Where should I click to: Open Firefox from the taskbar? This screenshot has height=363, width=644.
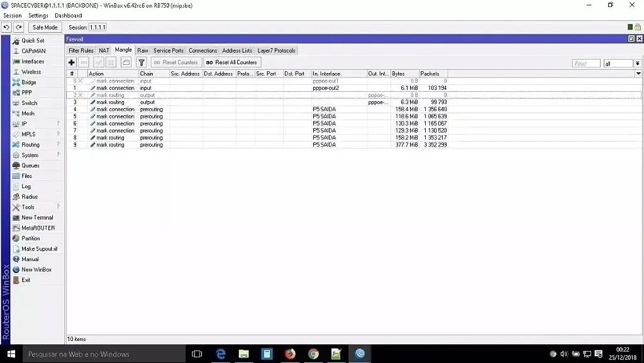click(290, 354)
